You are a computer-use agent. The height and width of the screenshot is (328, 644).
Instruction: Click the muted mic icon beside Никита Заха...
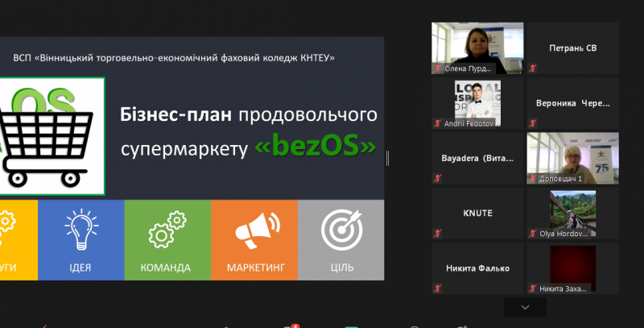click(x=533, y=289)
